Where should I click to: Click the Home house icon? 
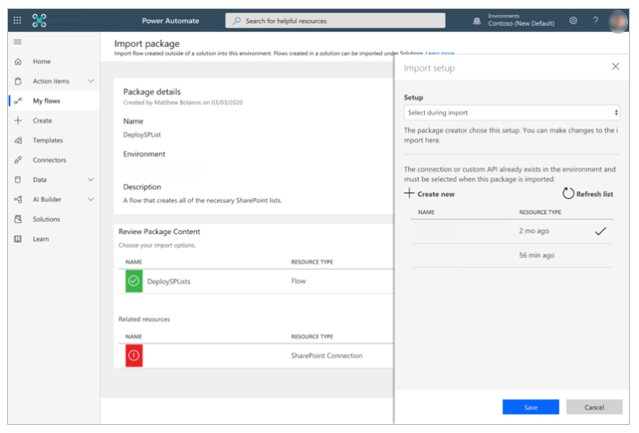(18, 62)
